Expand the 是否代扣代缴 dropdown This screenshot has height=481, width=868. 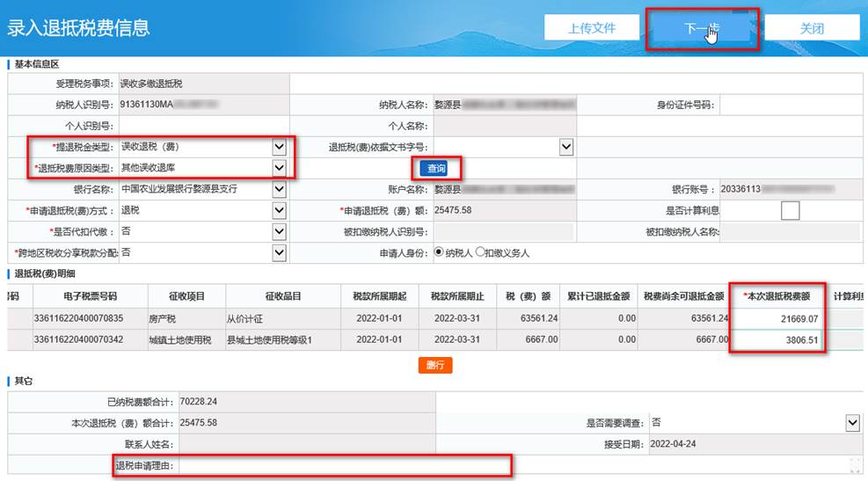click(279, 231)
